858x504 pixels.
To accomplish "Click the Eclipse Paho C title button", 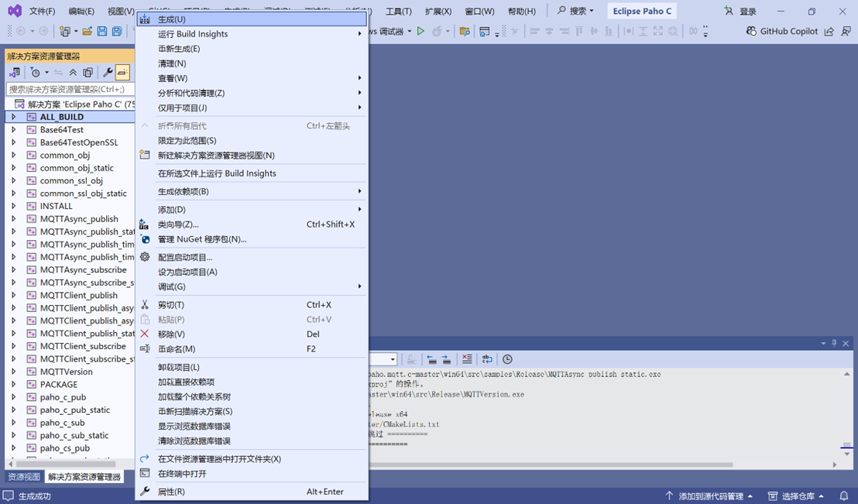I will tap(642, 11).
